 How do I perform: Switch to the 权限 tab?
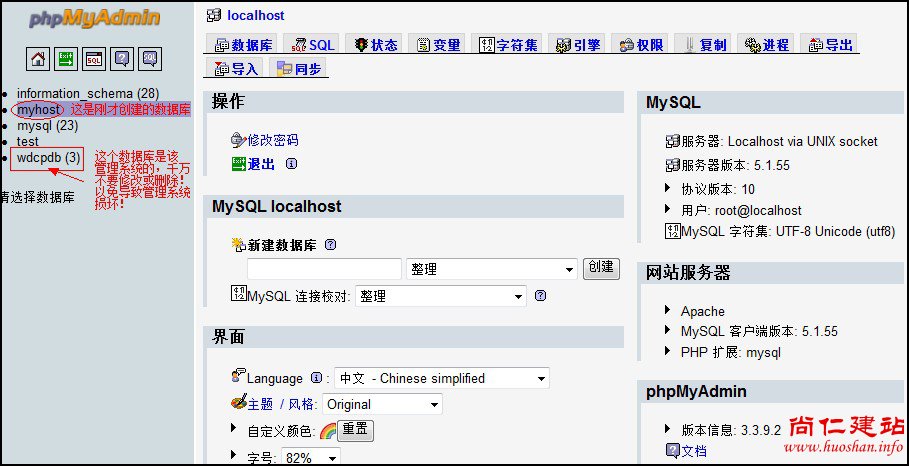(640, 45)
